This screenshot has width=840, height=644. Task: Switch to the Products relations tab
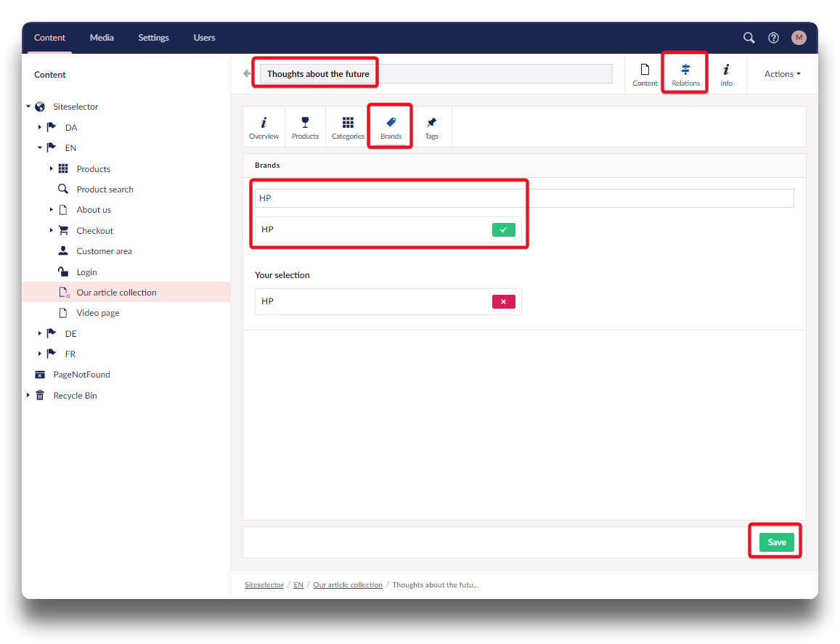pos(305,128)
